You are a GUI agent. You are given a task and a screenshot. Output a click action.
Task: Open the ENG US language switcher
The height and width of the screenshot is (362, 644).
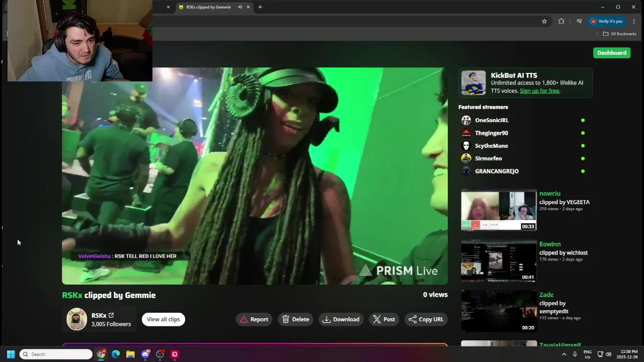pos(587,354)
